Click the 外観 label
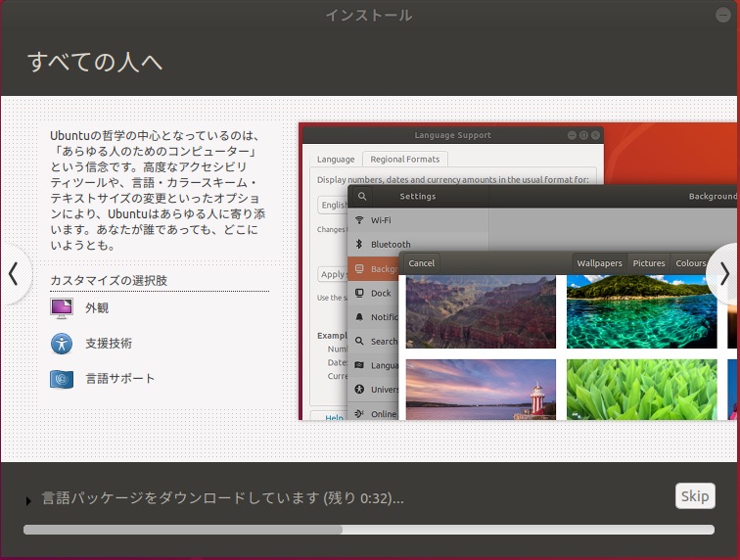The width and height of the screenshot is (740, 560). (97, 308)
